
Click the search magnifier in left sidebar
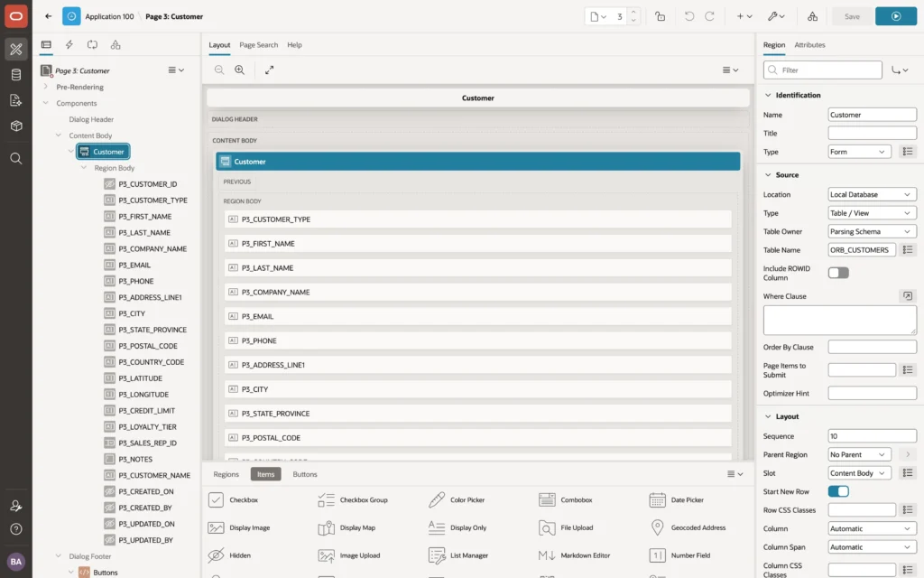point(16,158)
